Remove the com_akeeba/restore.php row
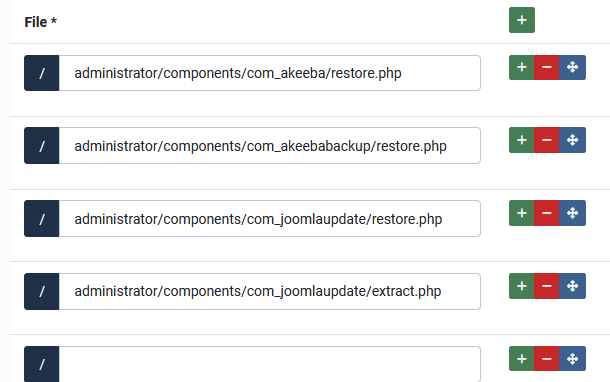610x382 pixels. tap(547, 67)
